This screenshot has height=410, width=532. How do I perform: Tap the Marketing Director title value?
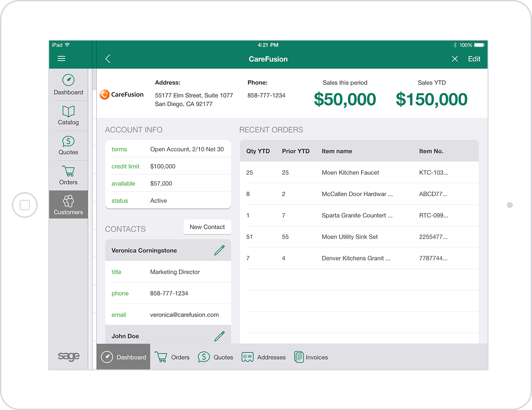point(175,272)
